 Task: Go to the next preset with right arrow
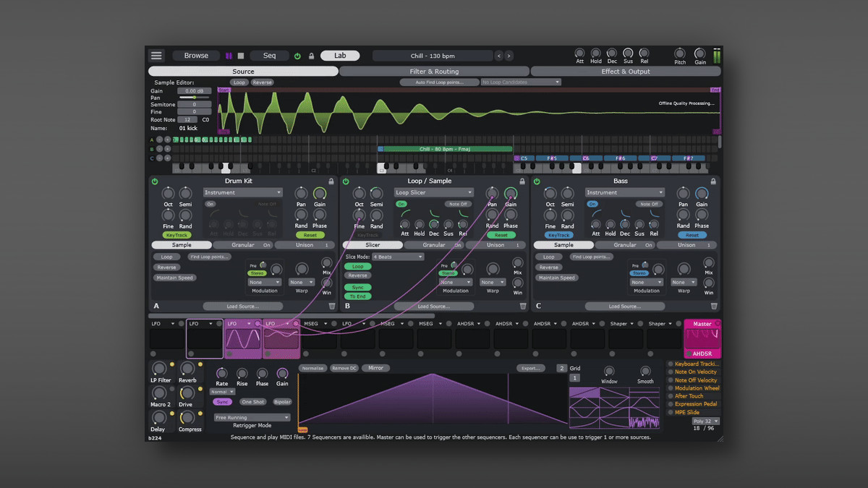pyautogui.click(x=509, y=56)
